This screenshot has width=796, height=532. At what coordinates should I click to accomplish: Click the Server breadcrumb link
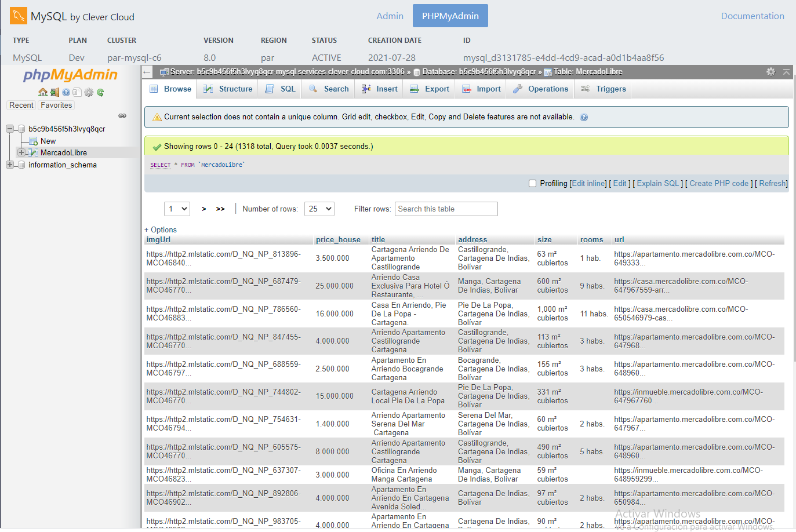tap(288, 72)
